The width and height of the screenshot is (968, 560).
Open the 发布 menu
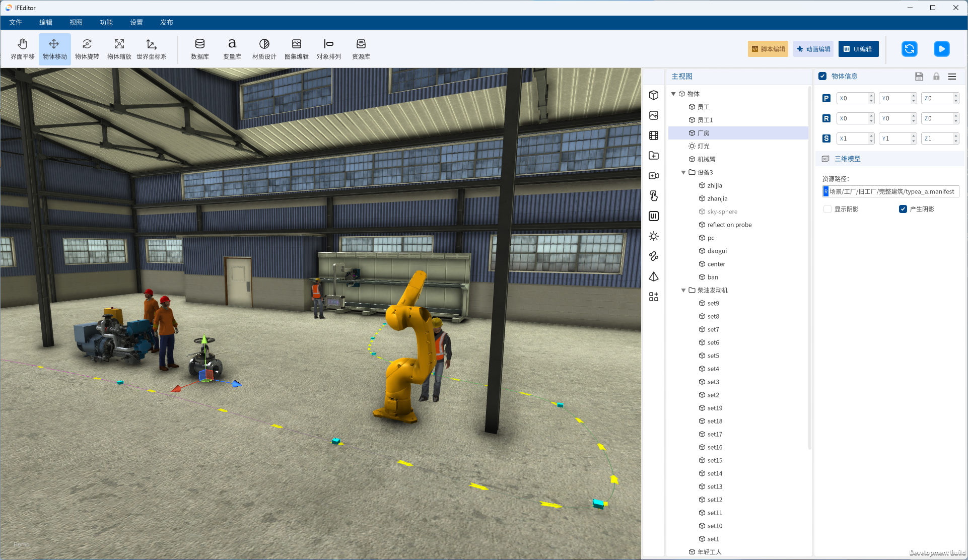167,22
